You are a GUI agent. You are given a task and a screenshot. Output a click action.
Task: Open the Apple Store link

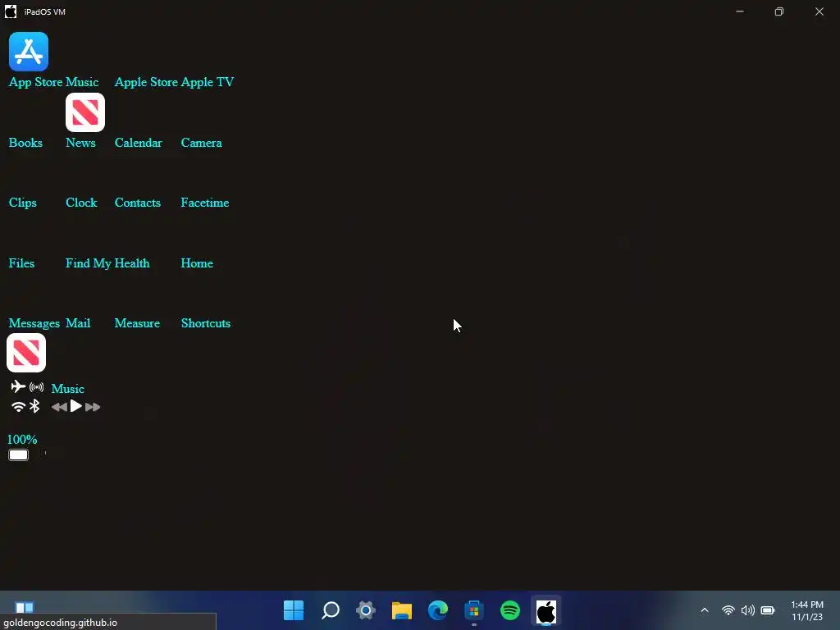146,82
